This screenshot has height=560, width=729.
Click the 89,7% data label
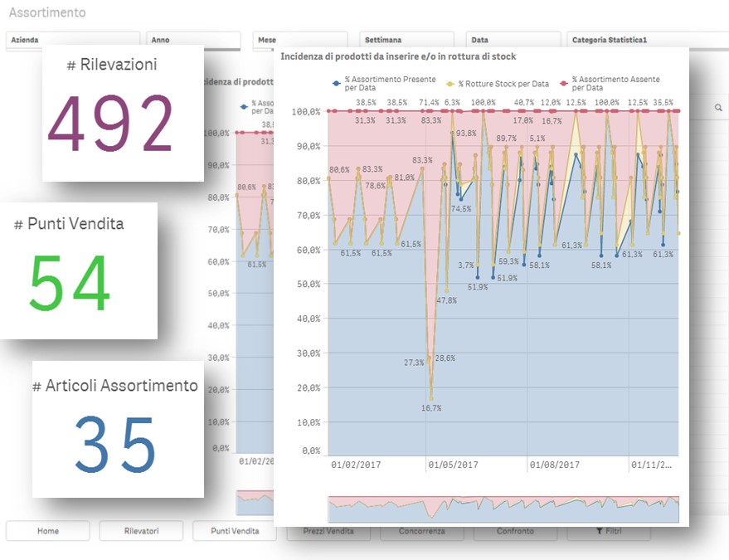click(x=506, y=139)
